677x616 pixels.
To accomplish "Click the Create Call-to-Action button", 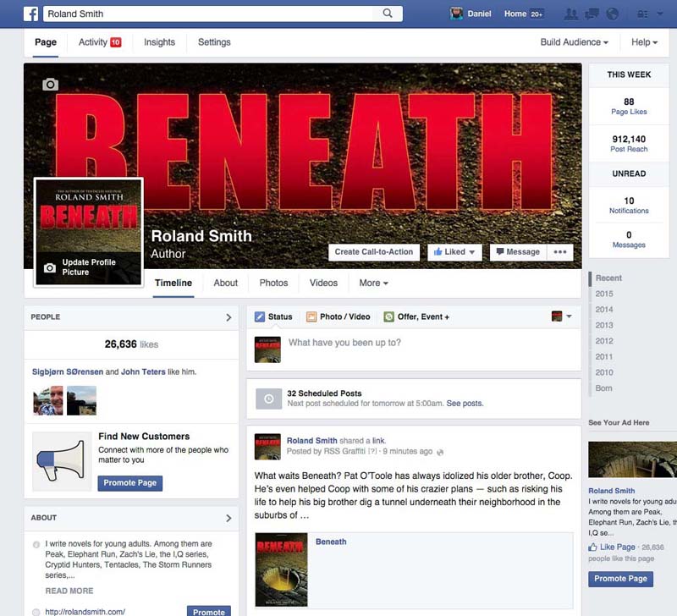I will coord(373,251).
